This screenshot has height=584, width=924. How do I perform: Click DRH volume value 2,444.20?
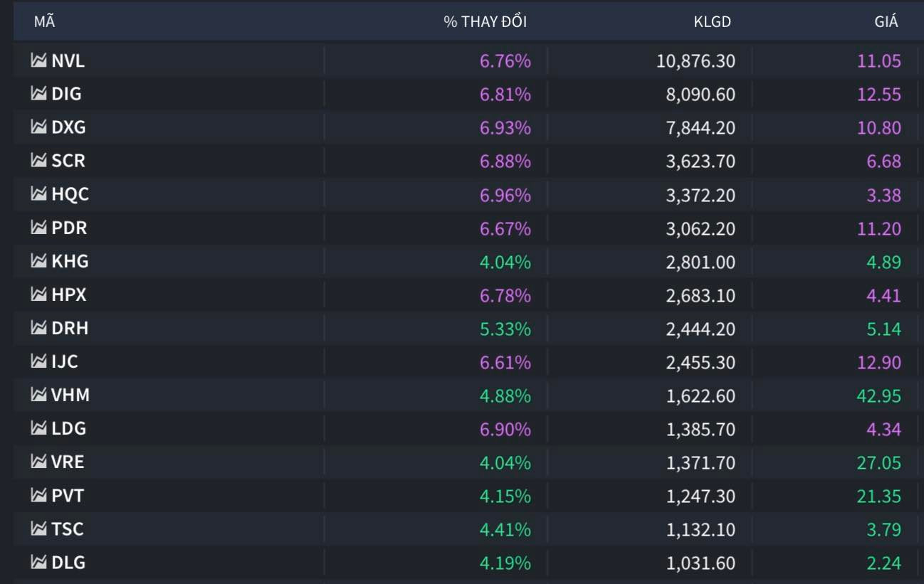point(700,329)
